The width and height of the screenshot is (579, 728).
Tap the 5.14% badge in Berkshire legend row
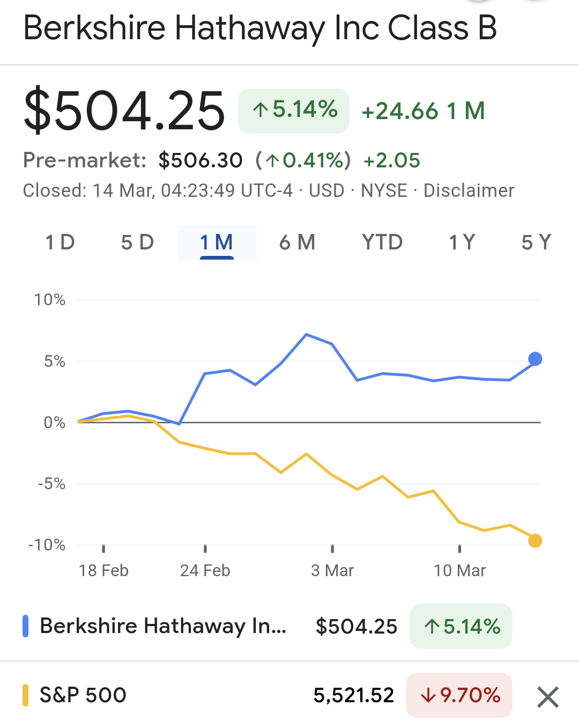(x=461, y=626)
